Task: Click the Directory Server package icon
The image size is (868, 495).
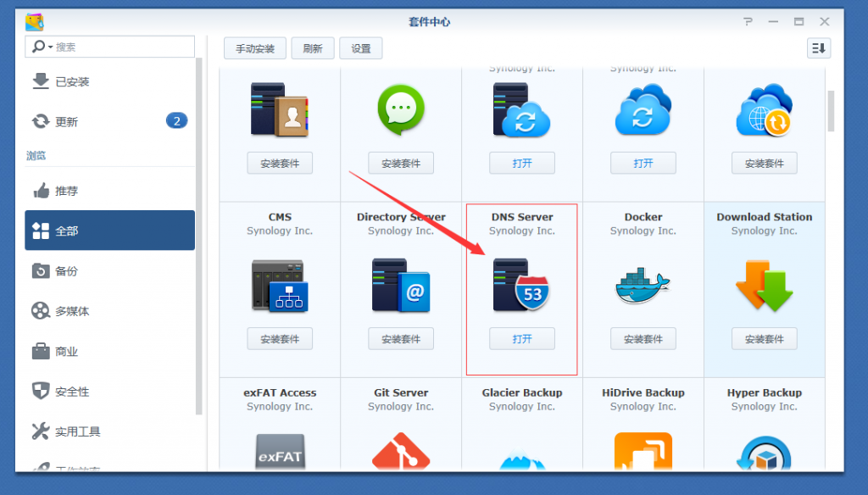Action: pos(401,285)
